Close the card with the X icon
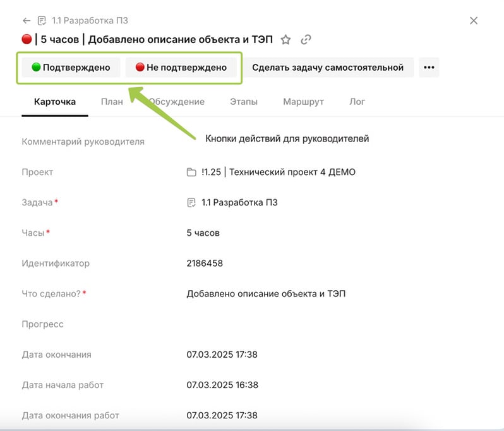The height and width of the screenshot is (431, 504). click(474, 21)
